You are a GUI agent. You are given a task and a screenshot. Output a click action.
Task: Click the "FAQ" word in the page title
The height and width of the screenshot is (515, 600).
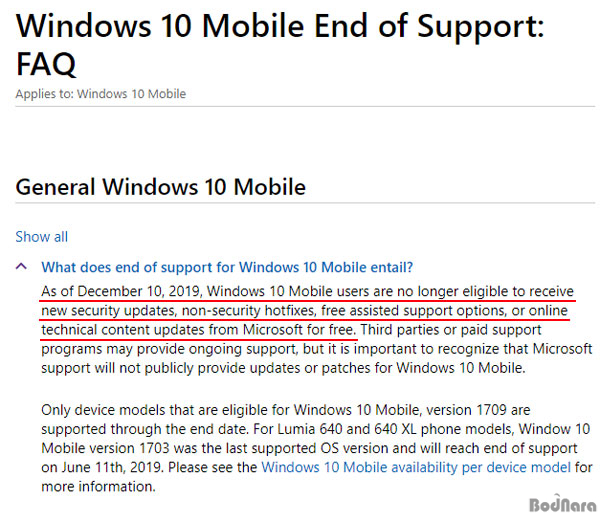point(46,64)
